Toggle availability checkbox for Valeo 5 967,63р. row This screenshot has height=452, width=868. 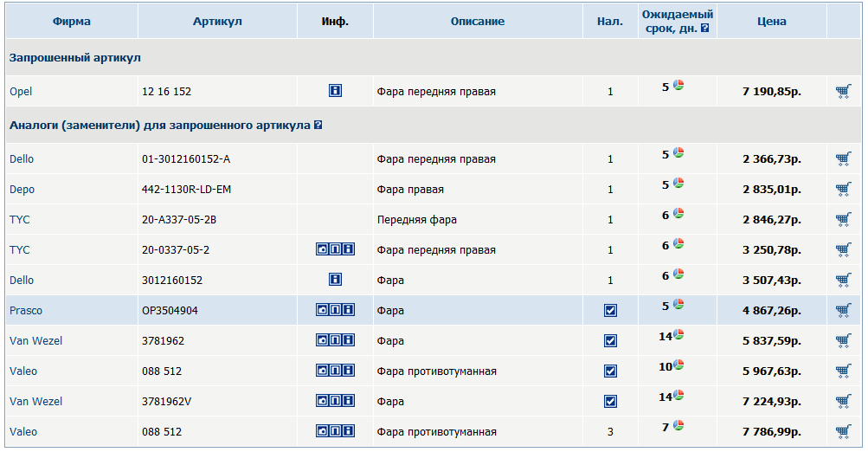point(610,371)
